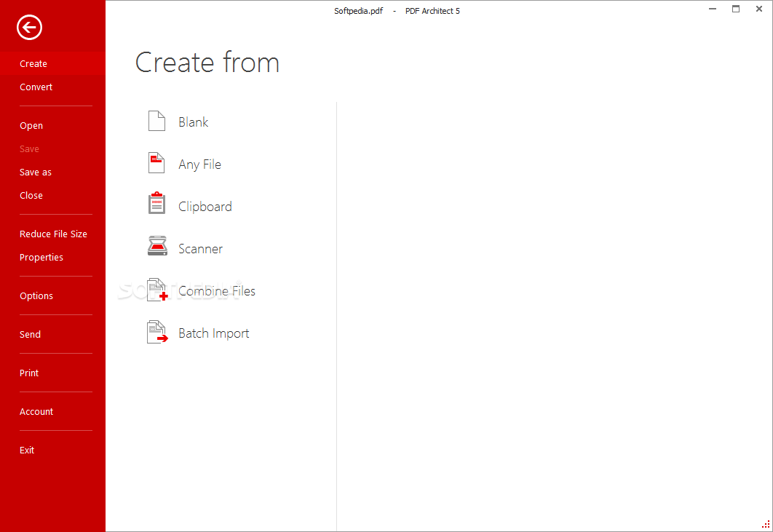The height and width of the screenshot is (532, 773).
Task: Open Reduce File Size option
Action: point(53,234)
